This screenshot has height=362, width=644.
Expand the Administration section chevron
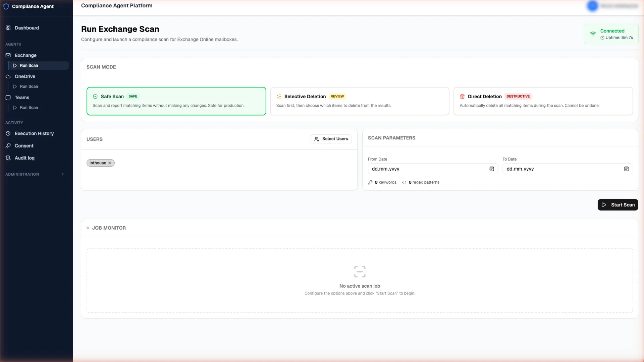click(62, 174)
